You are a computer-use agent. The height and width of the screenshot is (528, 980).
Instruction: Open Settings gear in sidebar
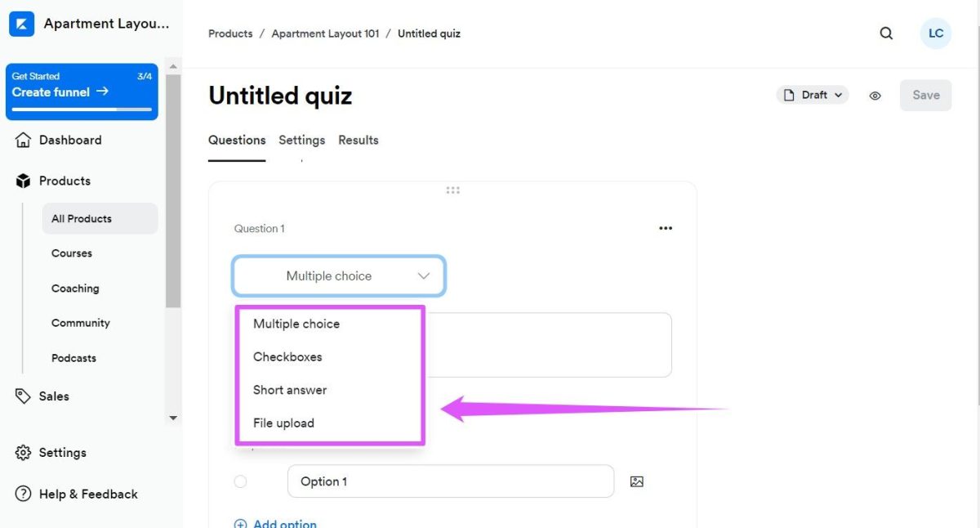pyautogui.click(x=23, y=453)
